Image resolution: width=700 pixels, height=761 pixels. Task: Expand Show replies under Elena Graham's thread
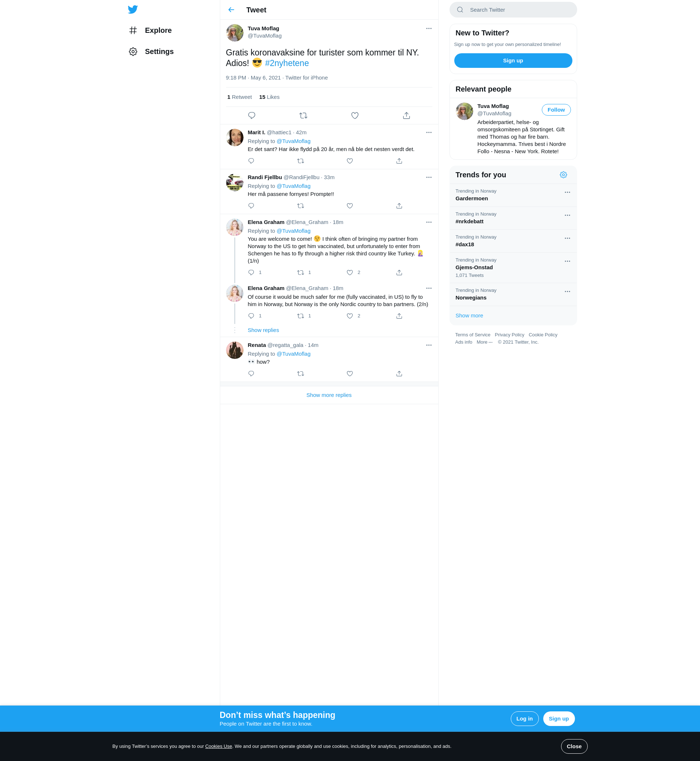(263, 330)
